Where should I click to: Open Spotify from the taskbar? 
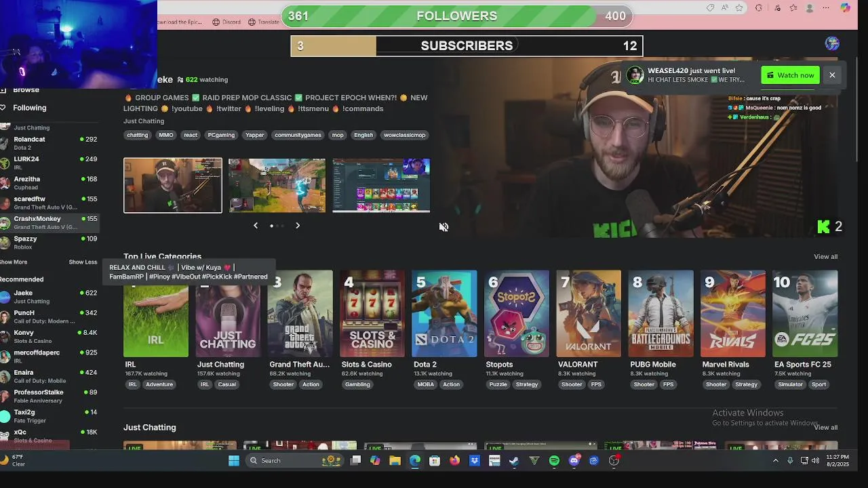coord(554,461)
